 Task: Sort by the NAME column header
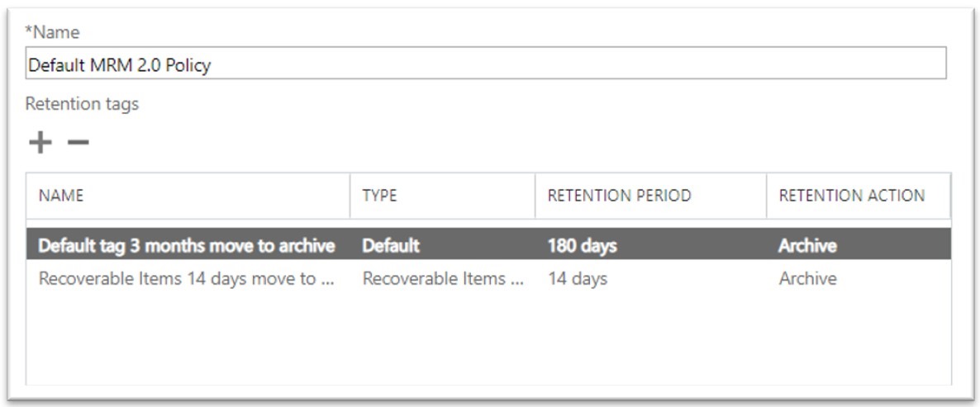(x=61, y=196)
